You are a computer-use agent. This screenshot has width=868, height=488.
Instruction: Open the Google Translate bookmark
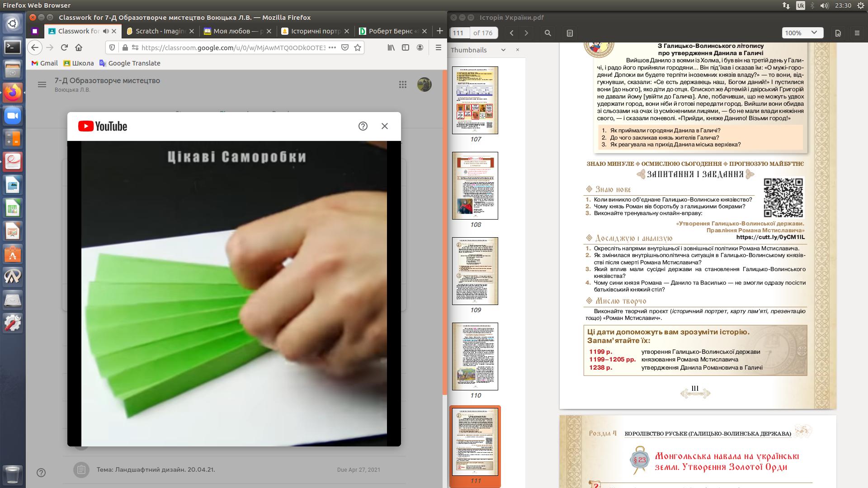(130, 63)
